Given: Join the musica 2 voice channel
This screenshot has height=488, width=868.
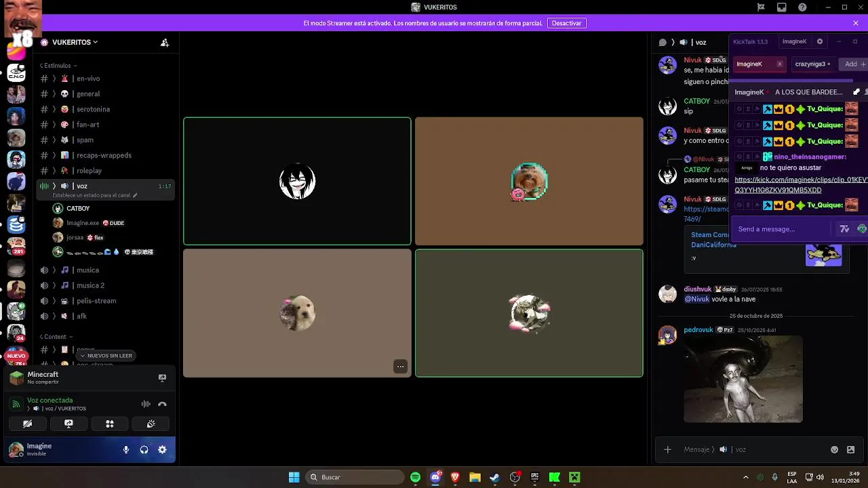Looking at the screenshot, I should pyautogui.click(x=106, y=285).
